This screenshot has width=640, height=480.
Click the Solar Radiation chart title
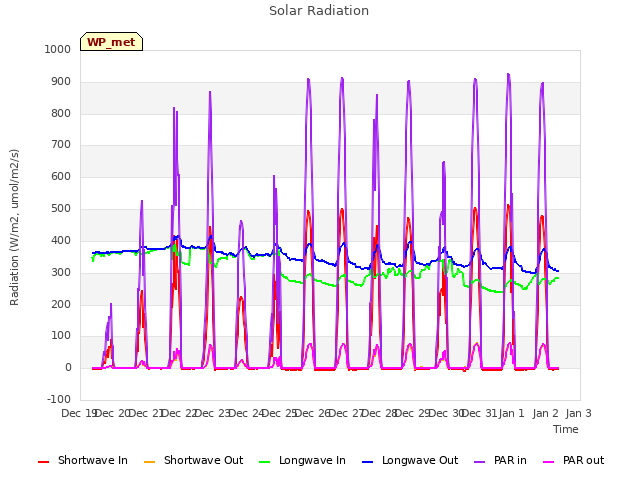tap(319, 11)
